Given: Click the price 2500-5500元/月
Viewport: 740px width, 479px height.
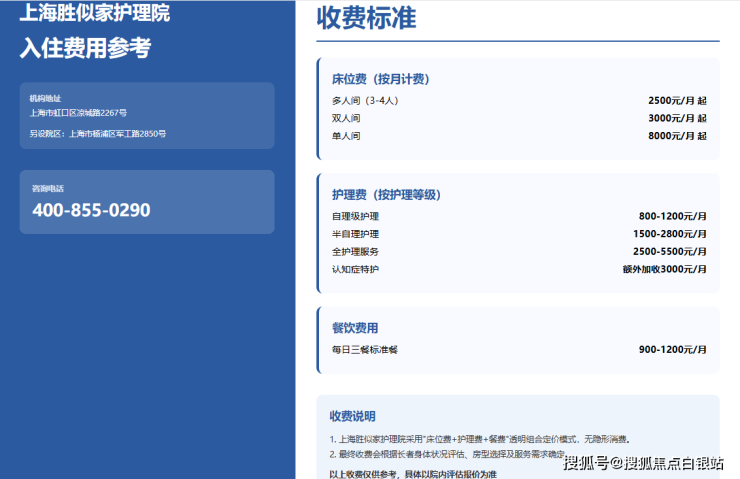Looking at the screenshot, I should (670, 252).
